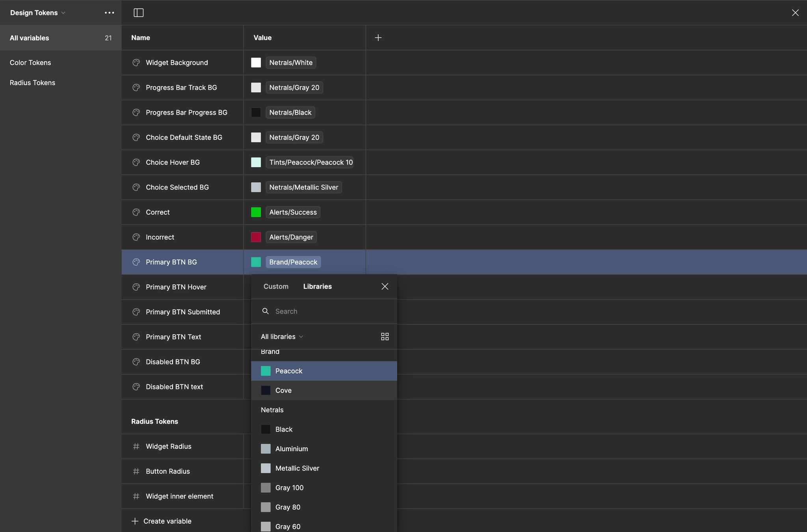Select the Progress Bar Track BG name
This screenshot has height=532, width=807.
(x=181, y=87)
